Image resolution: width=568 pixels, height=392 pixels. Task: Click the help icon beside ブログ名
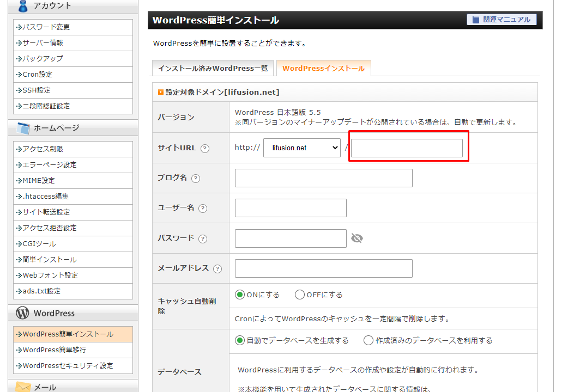[196, 179]
